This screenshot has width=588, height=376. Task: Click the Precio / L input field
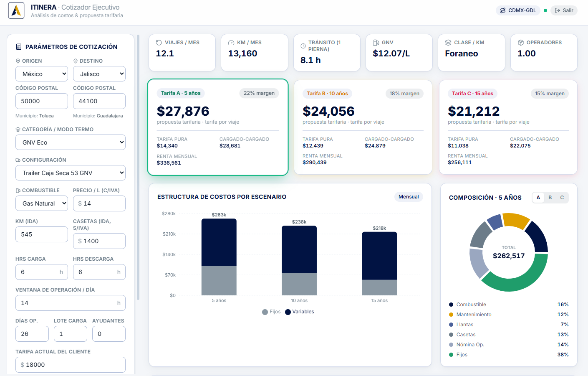pos(99,203)
